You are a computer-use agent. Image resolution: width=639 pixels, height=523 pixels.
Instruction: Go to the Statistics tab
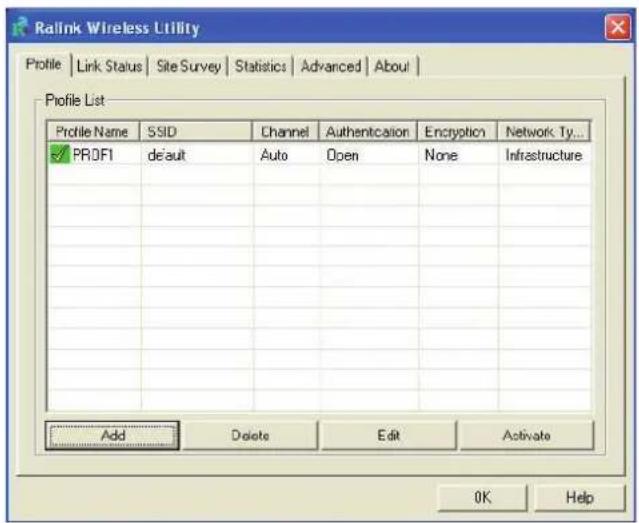point(261,66)
